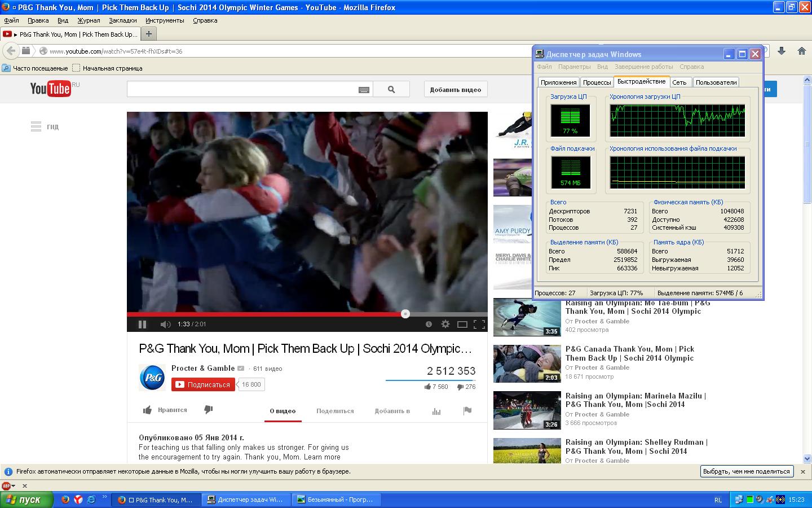Image resolution: width=812 pixels, height=508 pixels.
Task: Switch to the Сеть tab in Task Manager
Action: pyautogui.click(x=679, y=82)
